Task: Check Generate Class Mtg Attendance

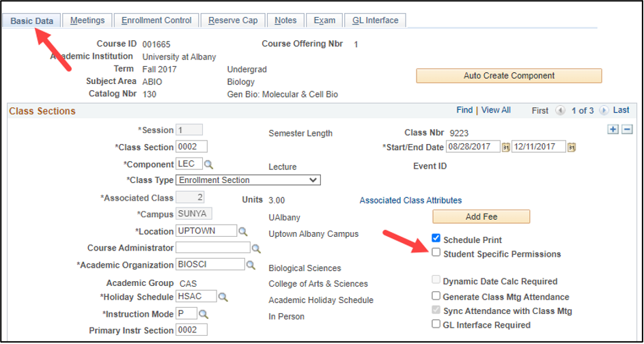Action: click(x=436, y=296)
